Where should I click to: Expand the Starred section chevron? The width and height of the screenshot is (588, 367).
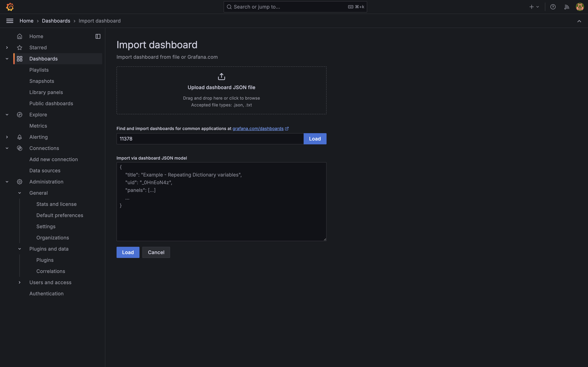(x=7, y=48)
